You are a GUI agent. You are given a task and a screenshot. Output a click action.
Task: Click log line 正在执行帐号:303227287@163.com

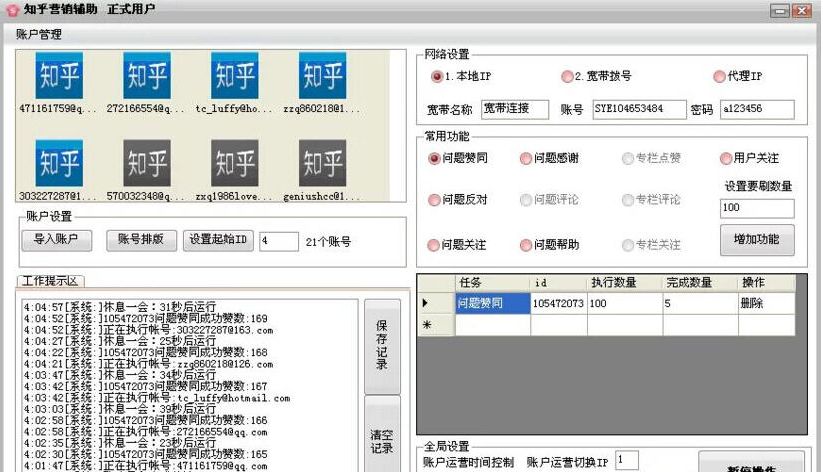click(149, 330)
